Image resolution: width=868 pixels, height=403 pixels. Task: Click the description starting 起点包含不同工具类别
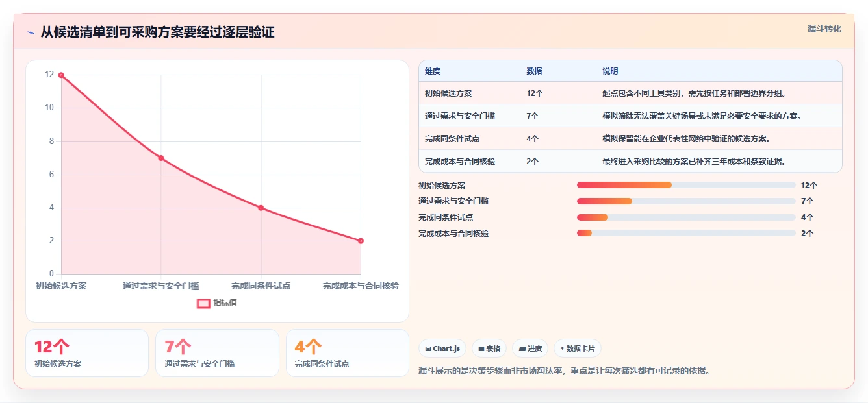click(695, 93)
